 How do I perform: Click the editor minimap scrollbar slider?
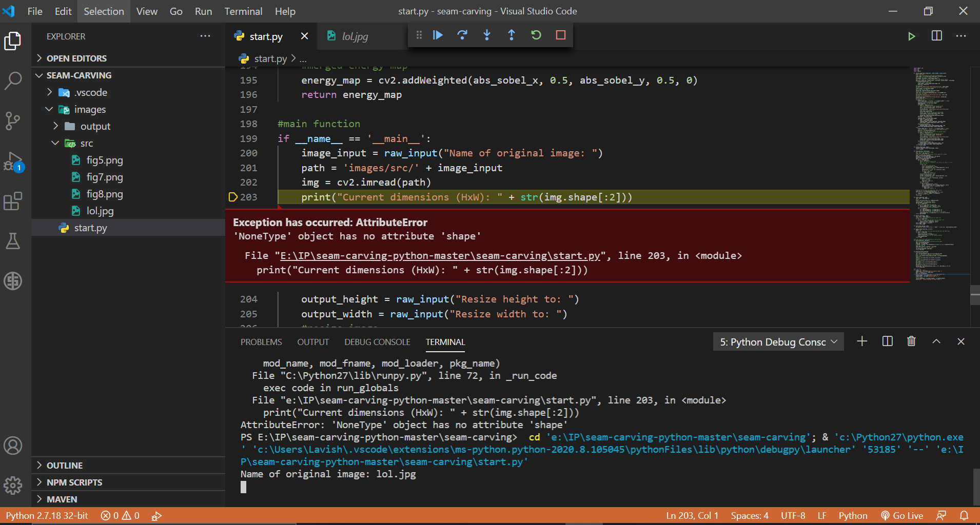[975, 295]
